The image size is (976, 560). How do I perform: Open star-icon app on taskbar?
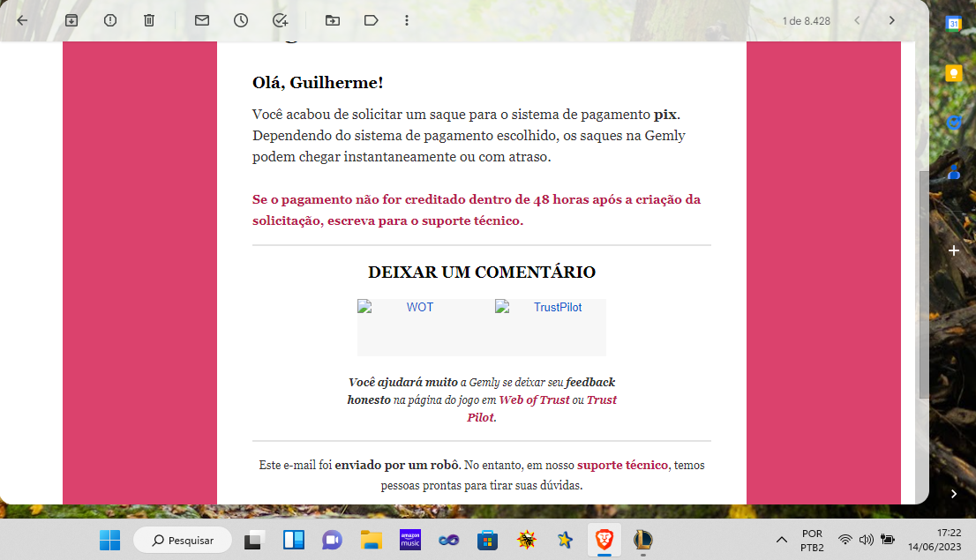(x=565, y=540)
